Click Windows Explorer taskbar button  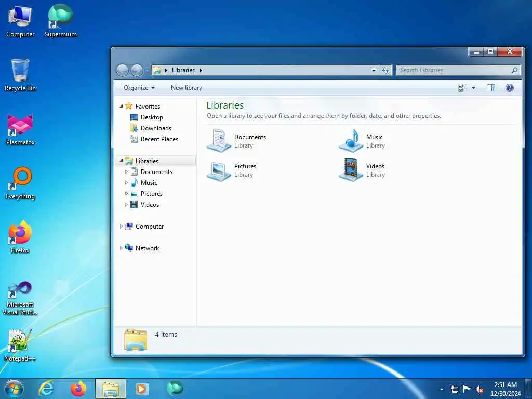[111, 389]
